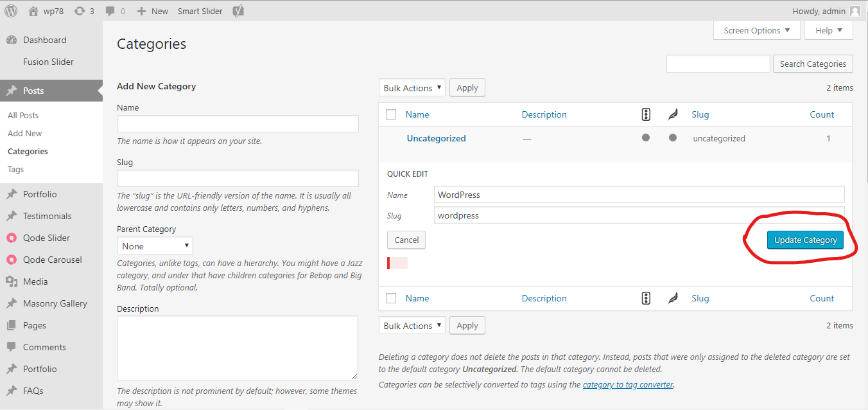Visit the wp78 site home icon
This screenshot has width=868, height=410.
[33, 11]
